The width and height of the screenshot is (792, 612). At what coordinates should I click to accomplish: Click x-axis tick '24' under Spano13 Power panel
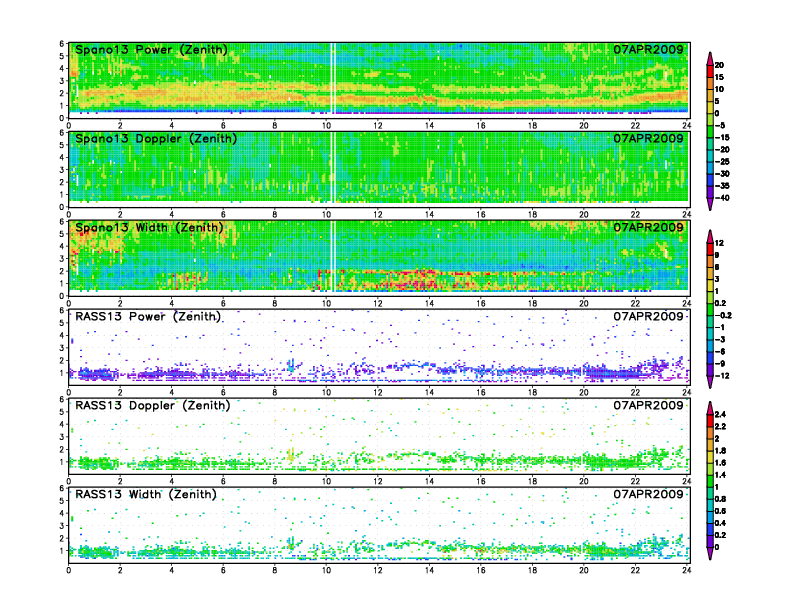686,126
